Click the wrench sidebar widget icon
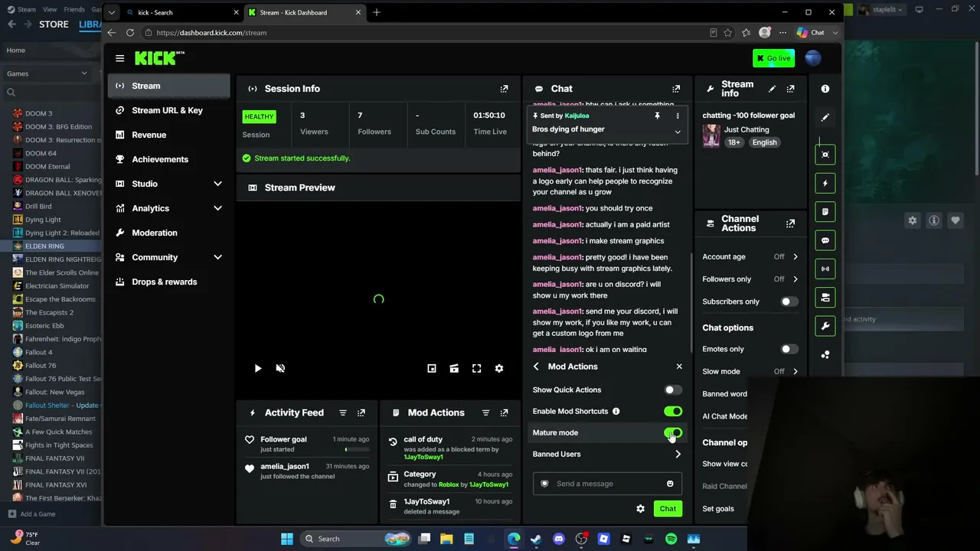The image size is (980, 551). click(825, 326)
